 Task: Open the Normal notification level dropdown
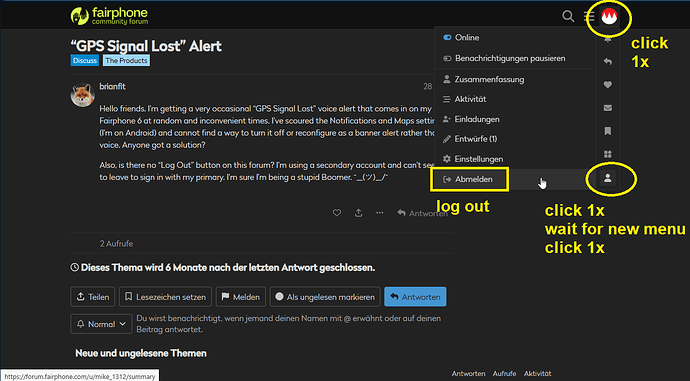tap(101, 324)
